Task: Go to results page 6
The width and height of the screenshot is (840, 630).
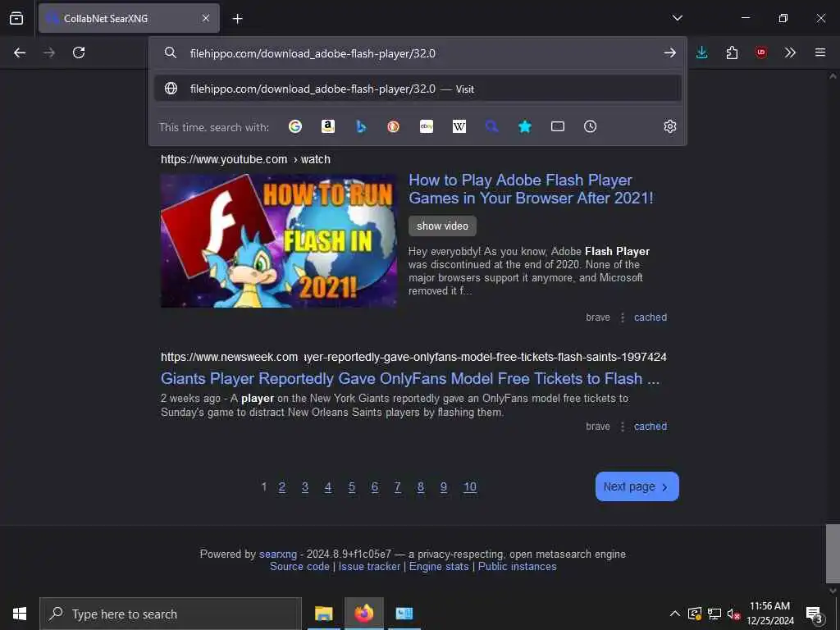Action: click(374, 487)
